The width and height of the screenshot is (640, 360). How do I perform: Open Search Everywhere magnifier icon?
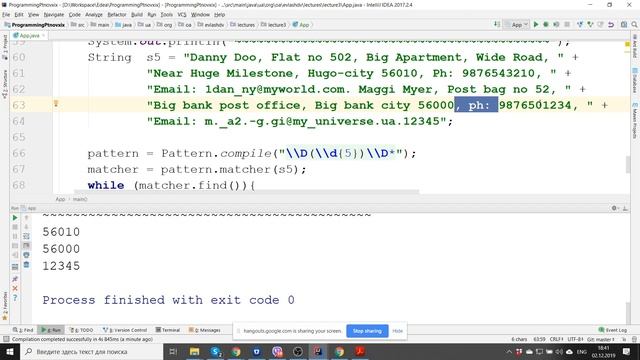coord(634,24)
